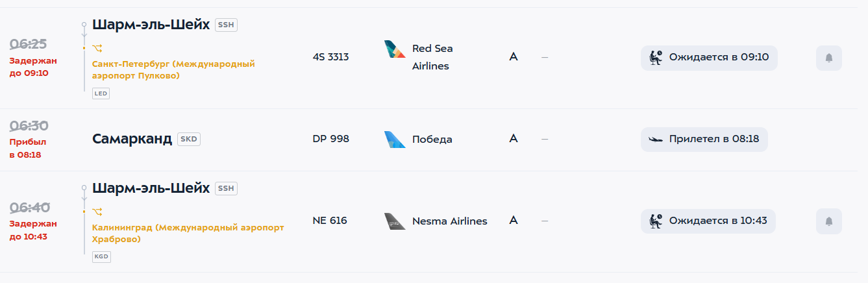Click the KGD airport code tag
The height and width of the screenshot is (283, 868).
click(x=101, y=257)
